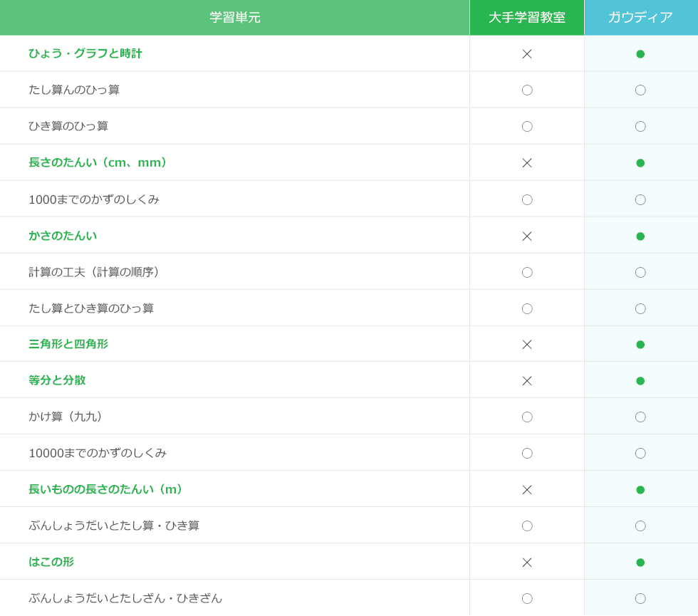Click ガウディア circle for かけ算（九九）
The image size is (698, 616).
click(640, 417)
